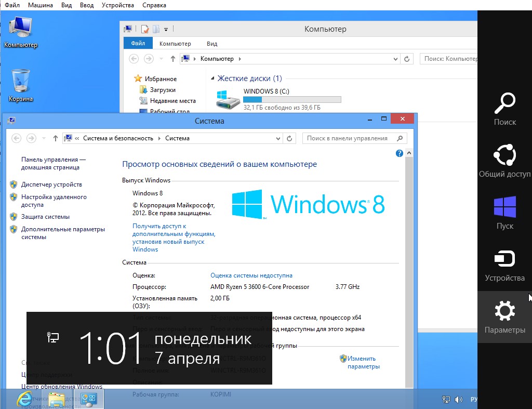Image resolution: width=532 pixels, height=409 pixels.
Task: Click the Поиск: Компьютер search field
Action: coord(448,59)
